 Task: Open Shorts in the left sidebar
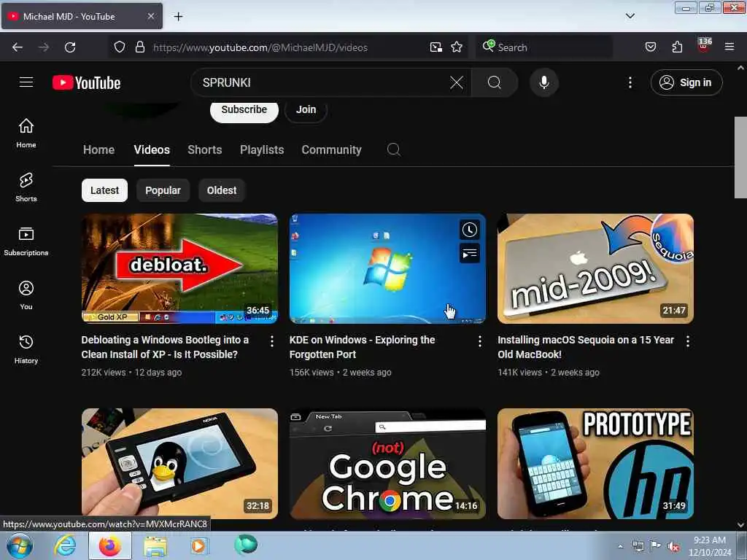26,187
